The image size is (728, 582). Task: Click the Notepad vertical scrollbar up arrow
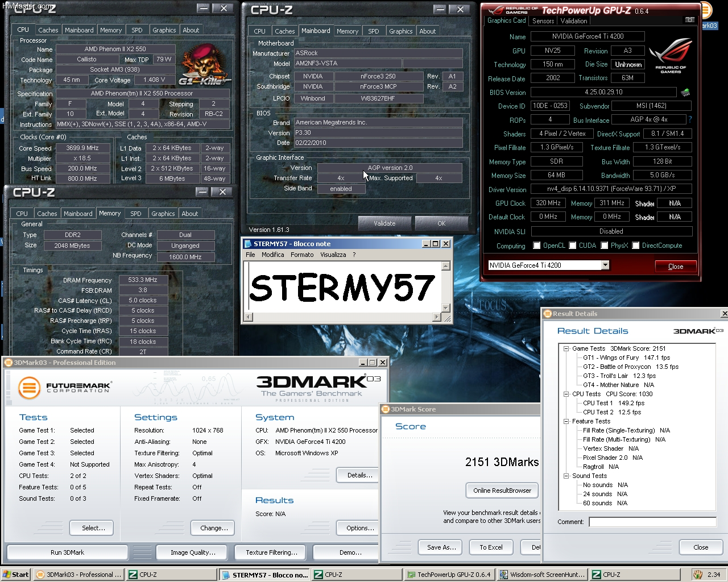tap(446, 266)
